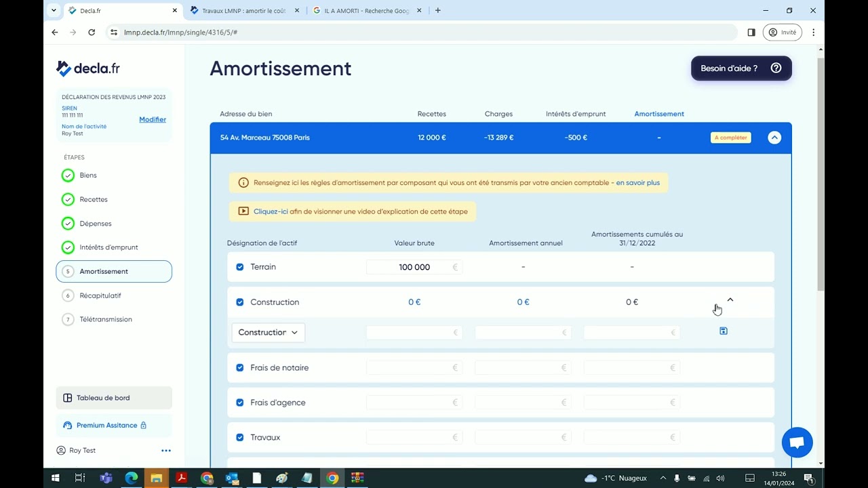
Task: Click the lock icon on Premium Assitance
Action: click(144, 426)
